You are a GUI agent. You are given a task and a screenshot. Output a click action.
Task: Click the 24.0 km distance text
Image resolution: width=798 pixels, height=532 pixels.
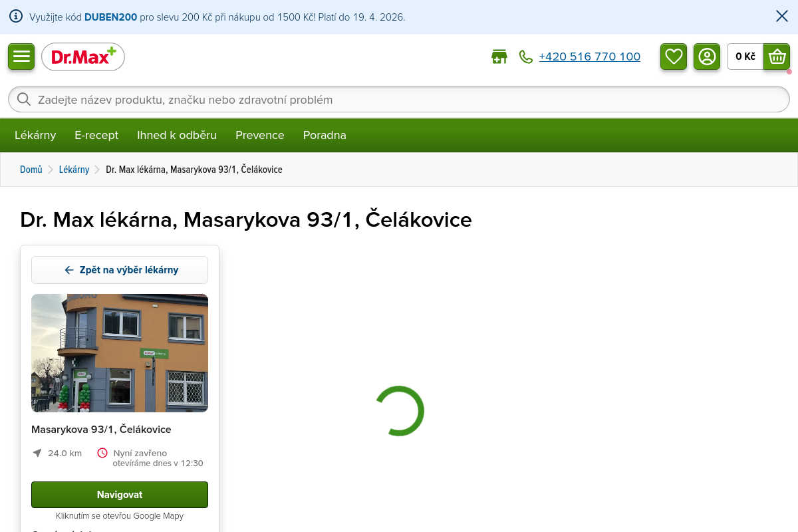point(65,453)
